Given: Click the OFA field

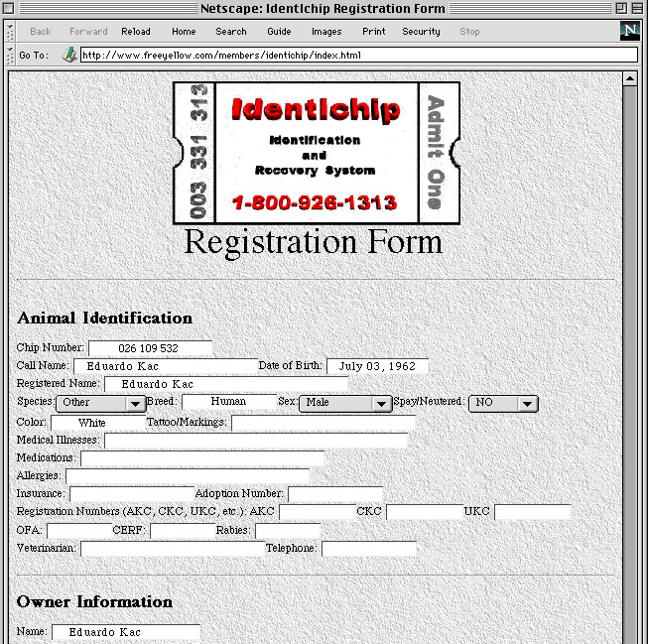Looking at the screenshot, I should tap(79, 531).
